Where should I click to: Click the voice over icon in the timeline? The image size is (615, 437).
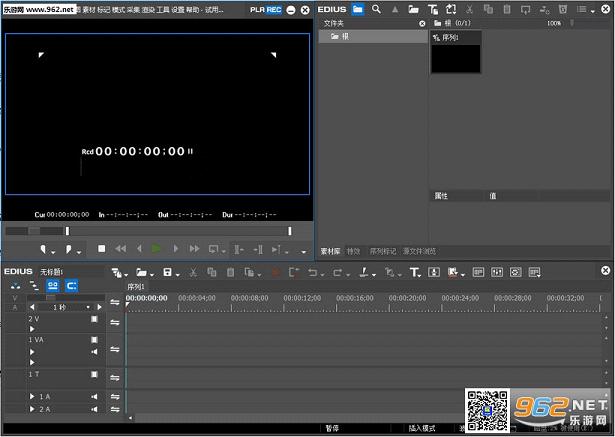pos(434,272)
